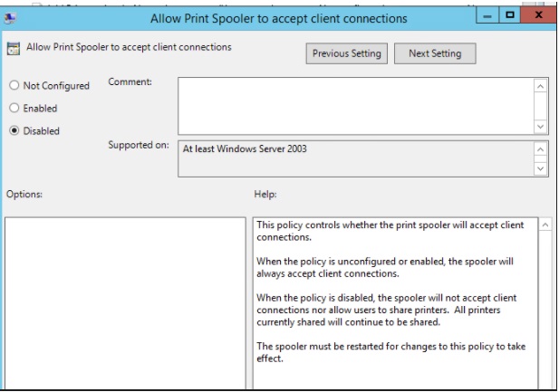
Task: Click the Supported on text field
Action: [356, 159]
